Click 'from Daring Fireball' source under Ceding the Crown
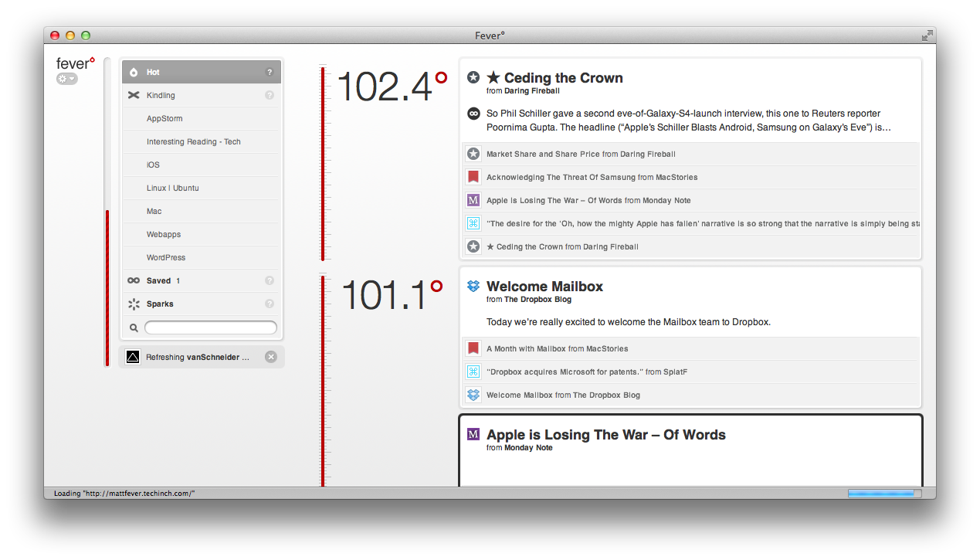 point(523,91)
